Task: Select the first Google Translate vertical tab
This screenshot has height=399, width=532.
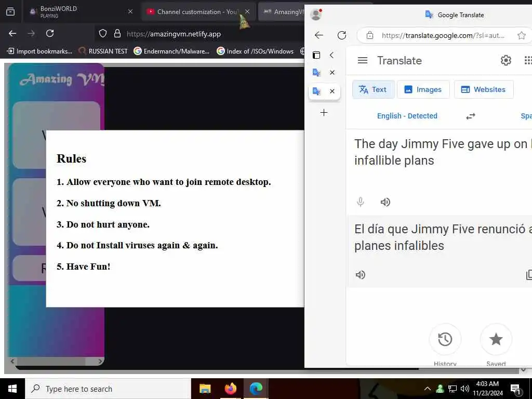Action: click(x=316, y=72)
